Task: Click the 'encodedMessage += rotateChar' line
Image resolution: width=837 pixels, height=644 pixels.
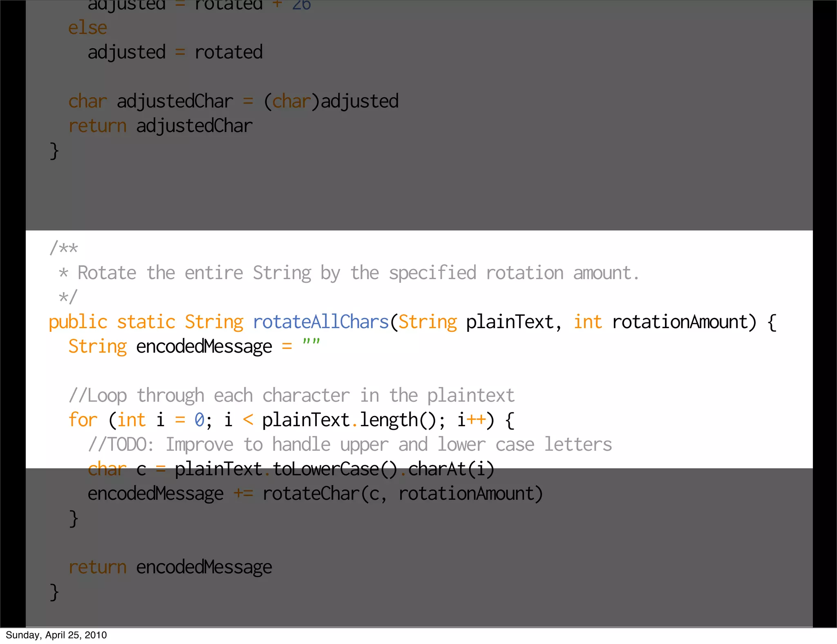Action: point(316,494)
